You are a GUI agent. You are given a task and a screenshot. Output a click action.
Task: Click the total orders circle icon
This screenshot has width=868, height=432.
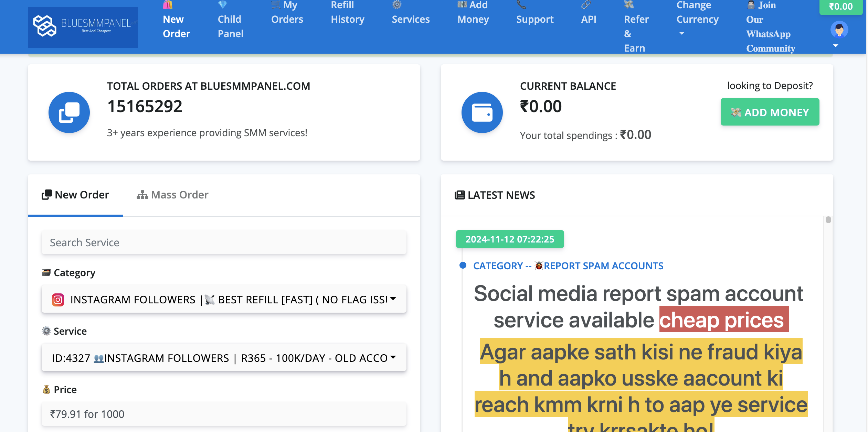click(69, 112)
